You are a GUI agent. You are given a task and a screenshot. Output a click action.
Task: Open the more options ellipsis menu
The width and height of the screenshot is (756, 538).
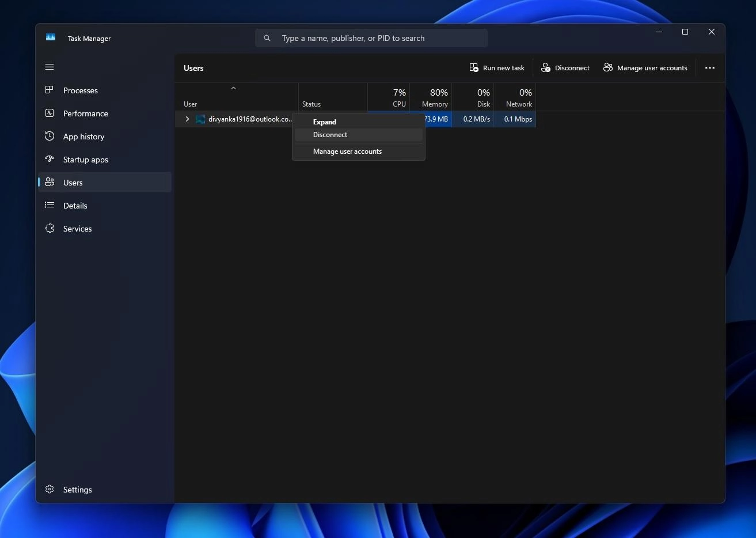coord(709,67)
